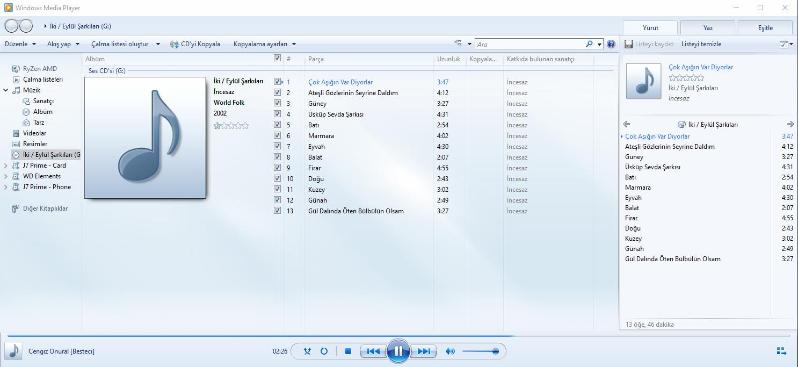The width and height of the screenshot is (798, 367).
Task: Expand the WD Elements node
Action: coord(6,176)
